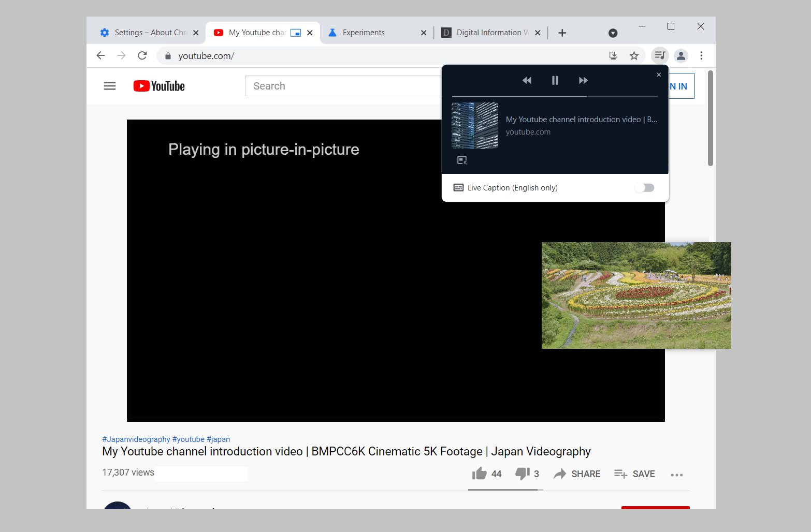This screenshot has width=811, height=532.
Task: Click the 17,307 views text
Action: pyautogui.click(x=128, y=472)
